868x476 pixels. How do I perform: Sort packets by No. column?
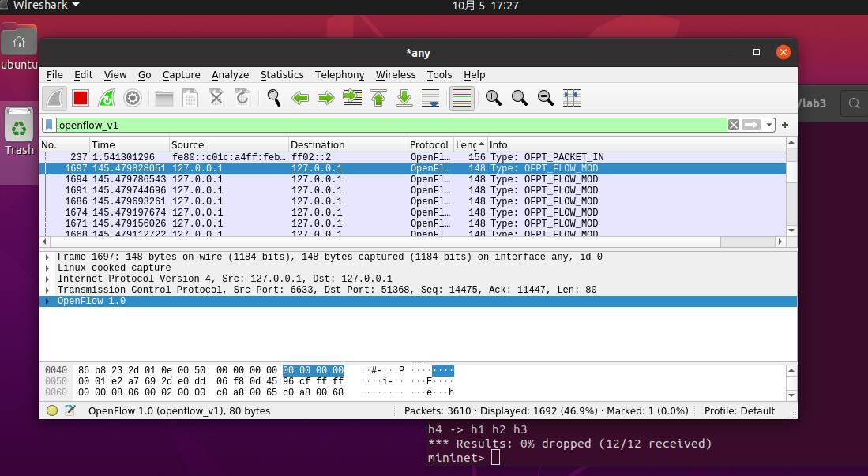pyautogui.click(x=64, y=145)
